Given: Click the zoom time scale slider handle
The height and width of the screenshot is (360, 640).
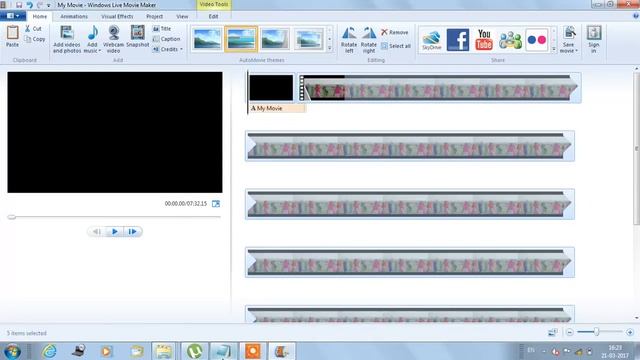Looking at the screenshot, I should (x=596, y=332).
